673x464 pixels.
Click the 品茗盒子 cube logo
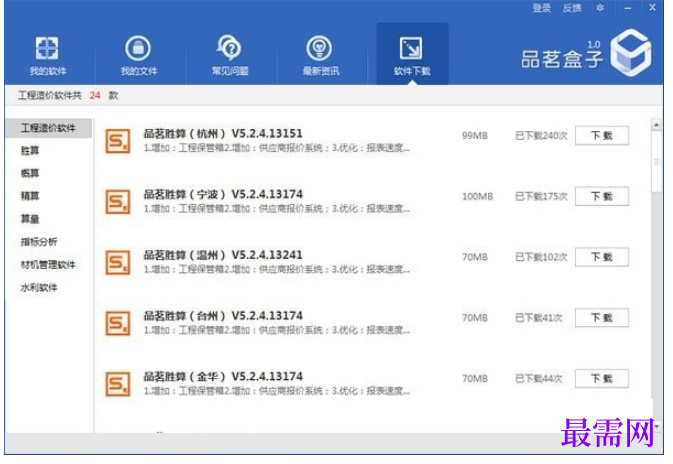tap(631, 53)
